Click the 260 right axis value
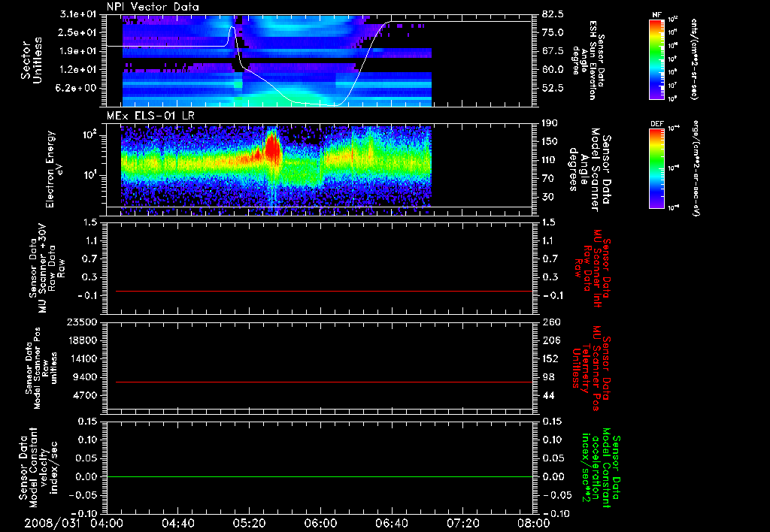This screenshot has width=770, height=532. [550, 322]
